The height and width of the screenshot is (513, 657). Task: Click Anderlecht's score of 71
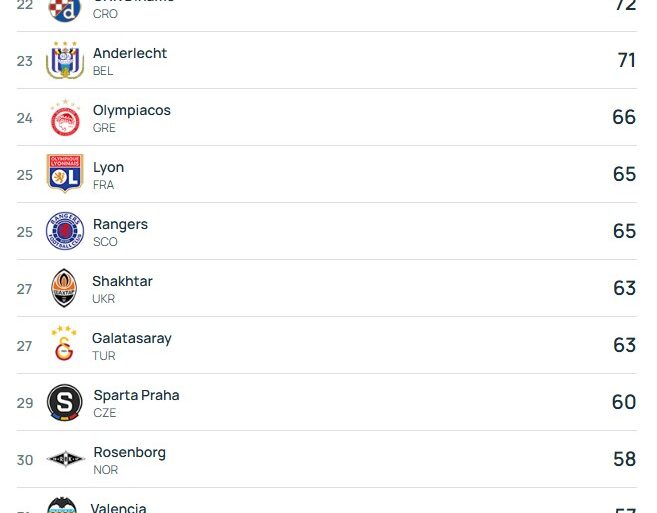(x=626, y=60)
